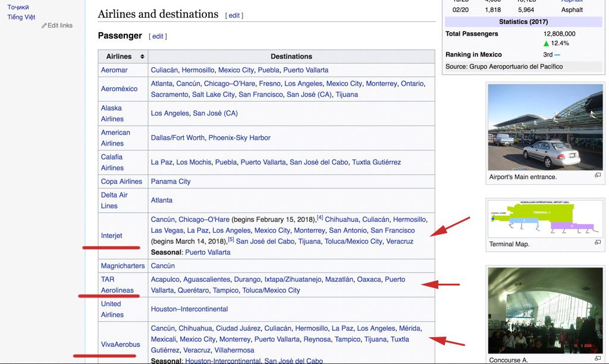Click Mexicali destination link
This screenshot has height=364, width=609.
[163, 339]
